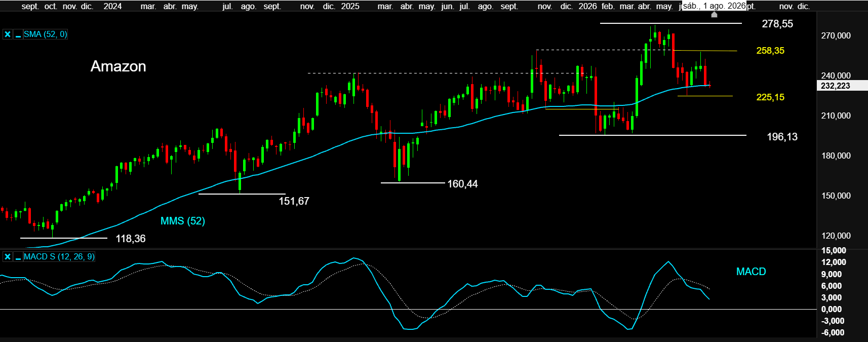
Task: Click the '-6,000' MACD axis label
Action: coord(834,333)
